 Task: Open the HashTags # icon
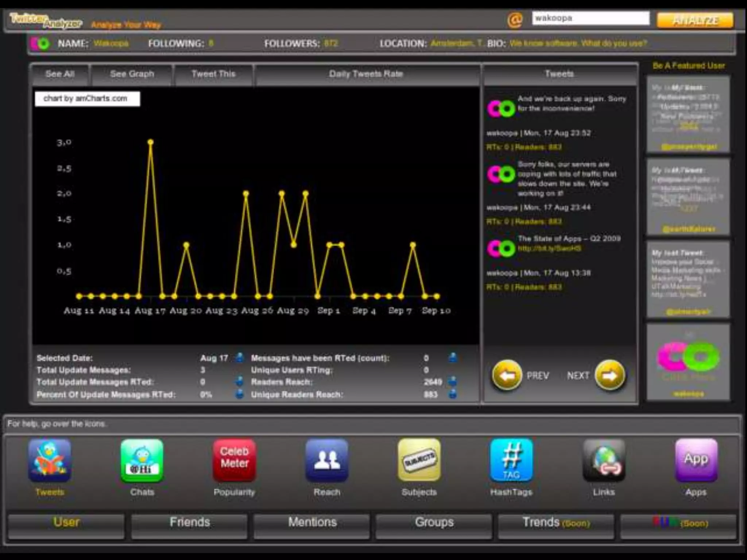pos(511,460)
